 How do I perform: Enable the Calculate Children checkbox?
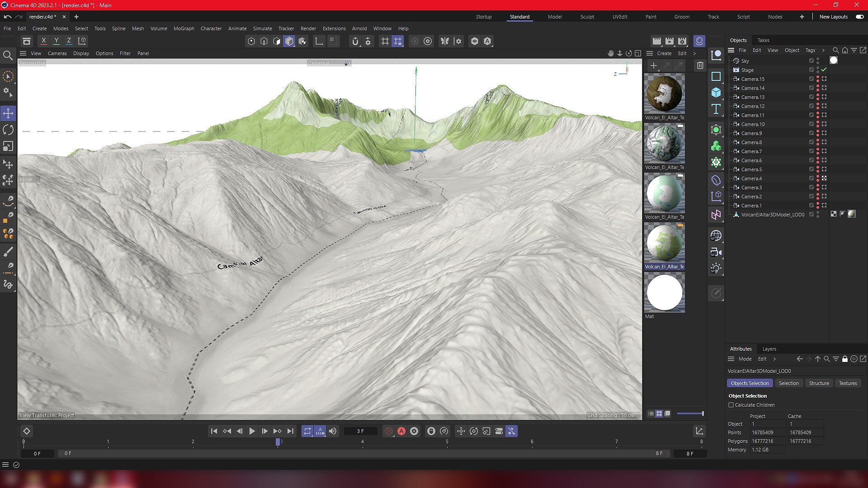[x=731, y=405]
